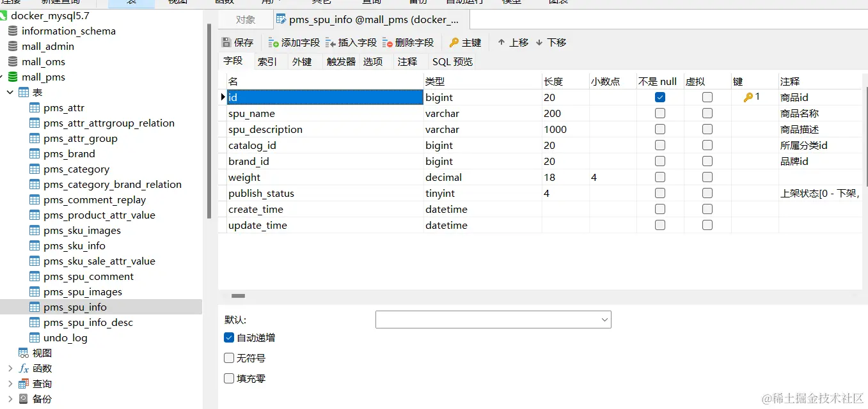Screen dimensions: 868x409
Task: Collapse the mall_pms database node
Action: point(2,77)
